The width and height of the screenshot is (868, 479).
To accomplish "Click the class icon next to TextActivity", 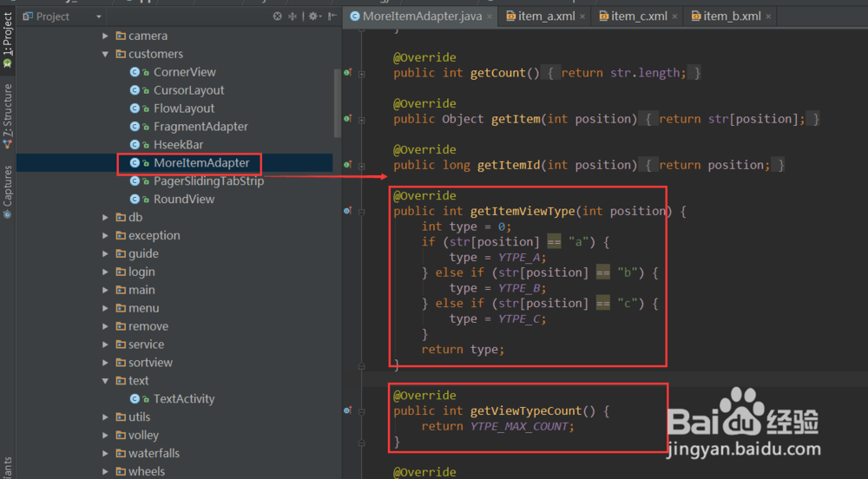I will click(135, 399).
